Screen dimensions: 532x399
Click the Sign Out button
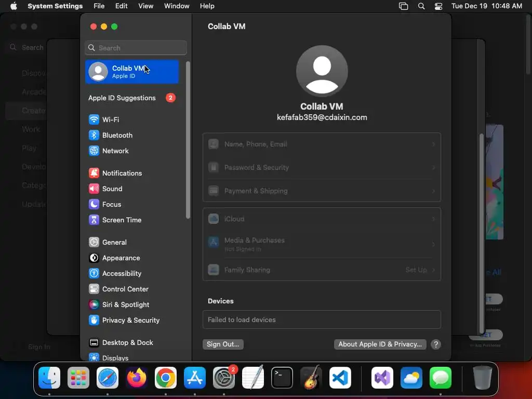click(223, 344)
